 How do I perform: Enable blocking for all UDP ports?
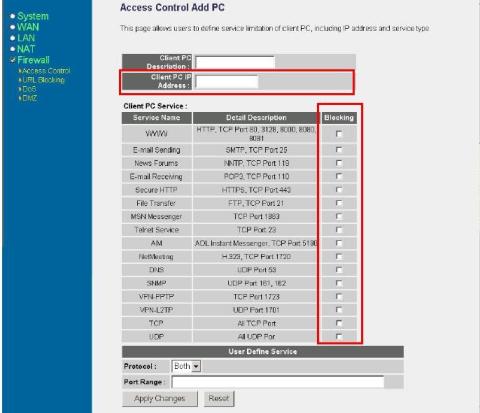click(339, 336)
